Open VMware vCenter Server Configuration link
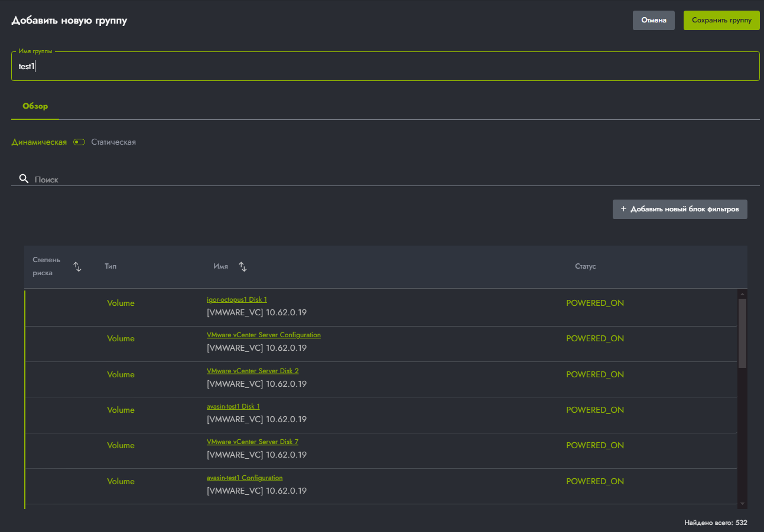 [264, 335]
